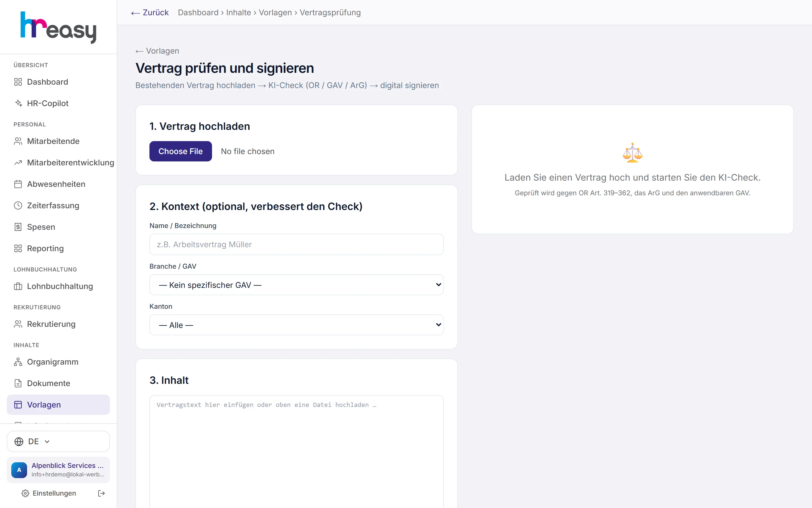Click the Mitarbeiterentwicklung trend icon
The width and height of the screenshot is (812, 508).
click(18, 163)
